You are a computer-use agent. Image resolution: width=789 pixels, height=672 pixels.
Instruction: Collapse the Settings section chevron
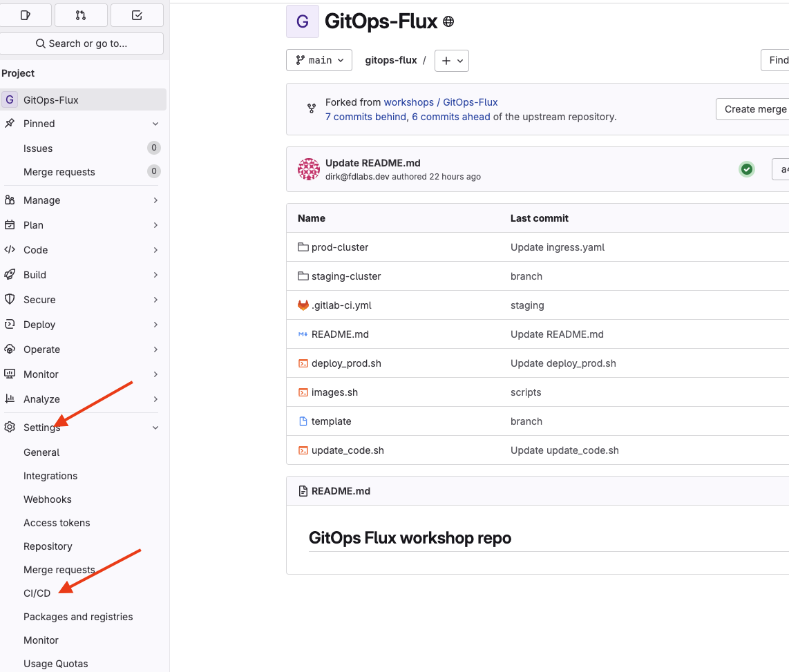pos(155,428)
